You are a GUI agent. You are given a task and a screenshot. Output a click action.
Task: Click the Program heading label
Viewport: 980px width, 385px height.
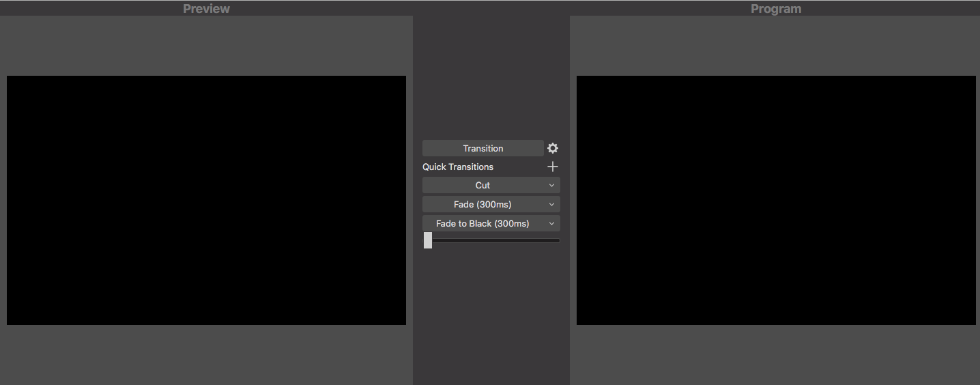[776, 9]
